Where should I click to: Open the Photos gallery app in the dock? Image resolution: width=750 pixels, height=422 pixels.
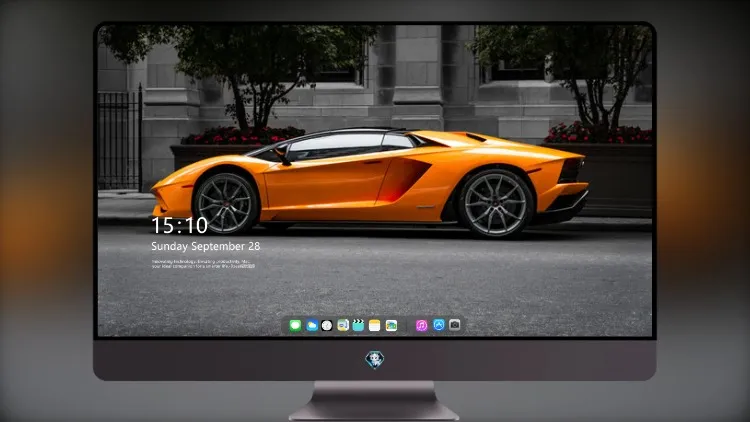tap(391, 325)
